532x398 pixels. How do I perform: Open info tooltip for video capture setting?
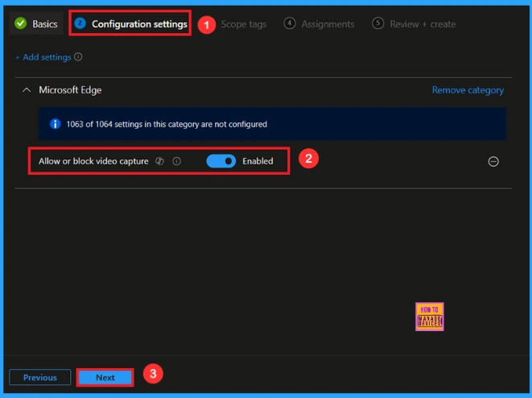(x=176, y=161)
